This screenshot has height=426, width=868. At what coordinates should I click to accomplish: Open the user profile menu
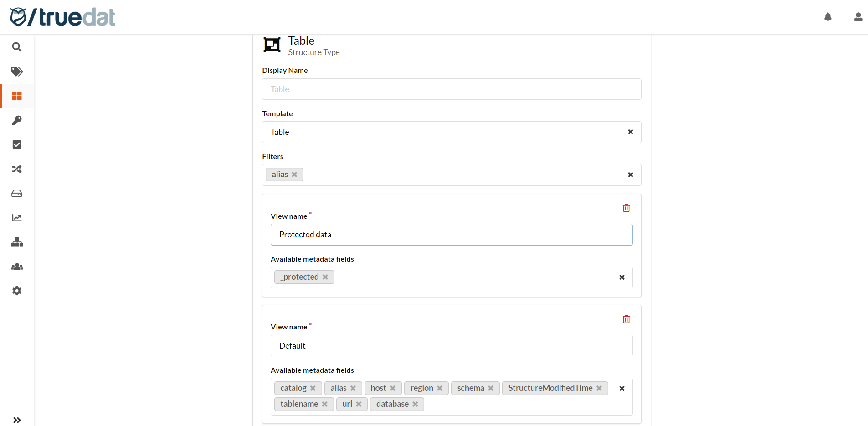coord(858,17)
